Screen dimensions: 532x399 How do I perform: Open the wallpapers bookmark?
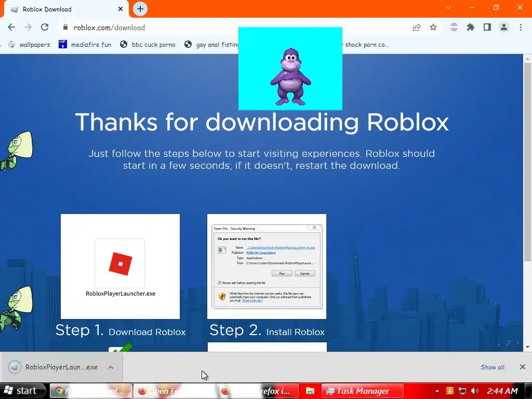29,45
